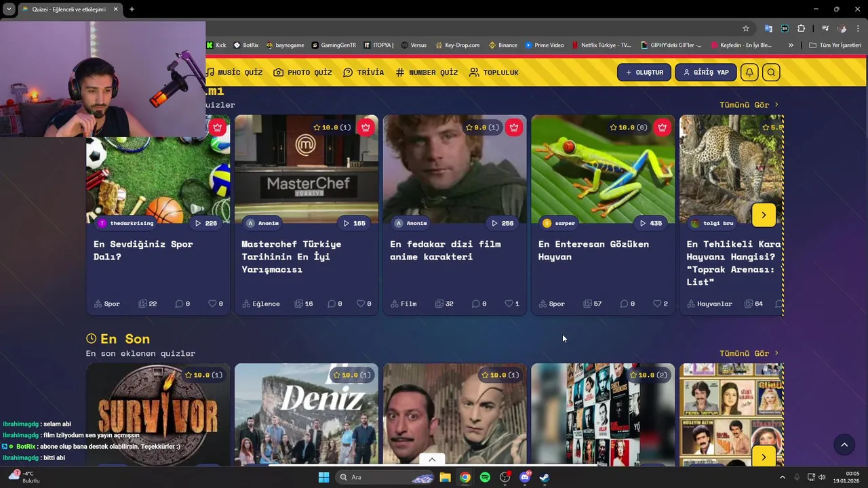Like the En Enteresan Gözüken Hayvan heart
The height and width of the screenshot is (488, 868).
point(660,304)
